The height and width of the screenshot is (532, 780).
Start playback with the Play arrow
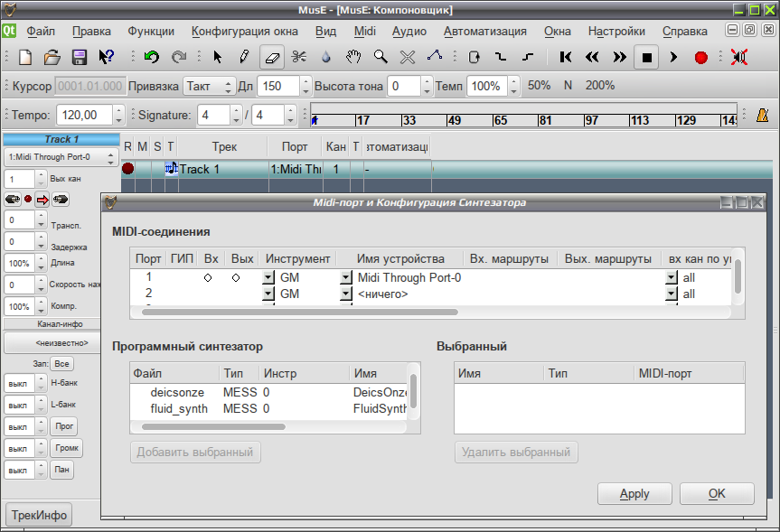(673, 57)
